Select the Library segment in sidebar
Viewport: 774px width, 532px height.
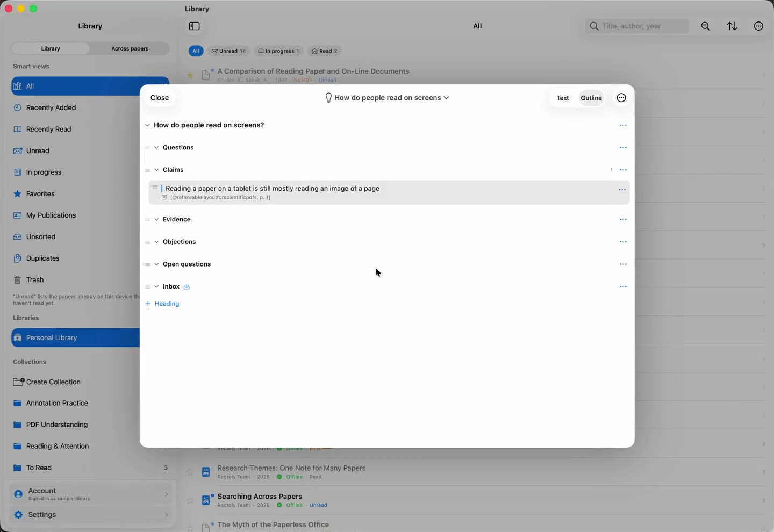point(51,48)
